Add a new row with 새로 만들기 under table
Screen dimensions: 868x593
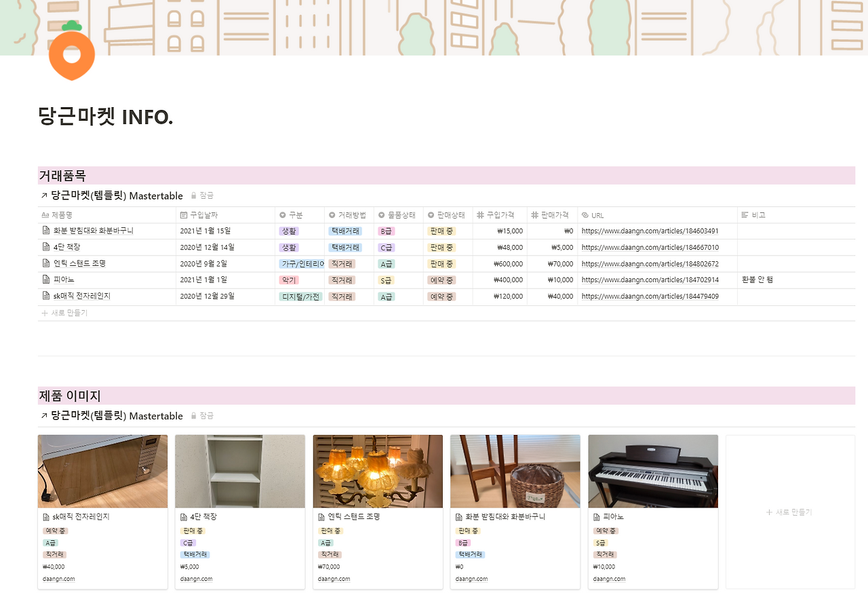(x=64, y=313)
